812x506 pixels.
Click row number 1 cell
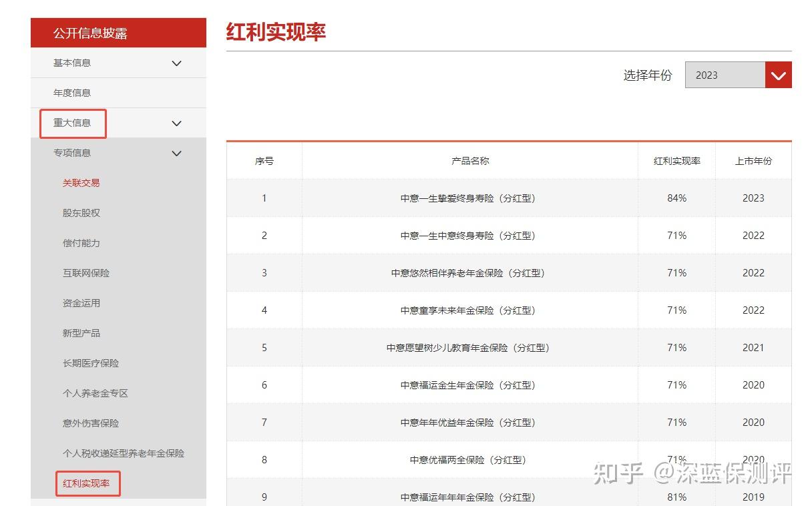(264, 198)
